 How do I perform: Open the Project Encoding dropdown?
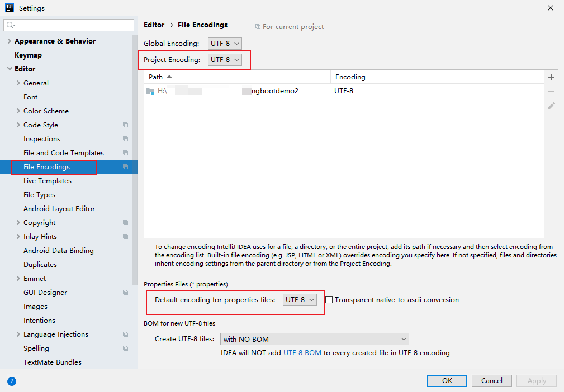225,60
